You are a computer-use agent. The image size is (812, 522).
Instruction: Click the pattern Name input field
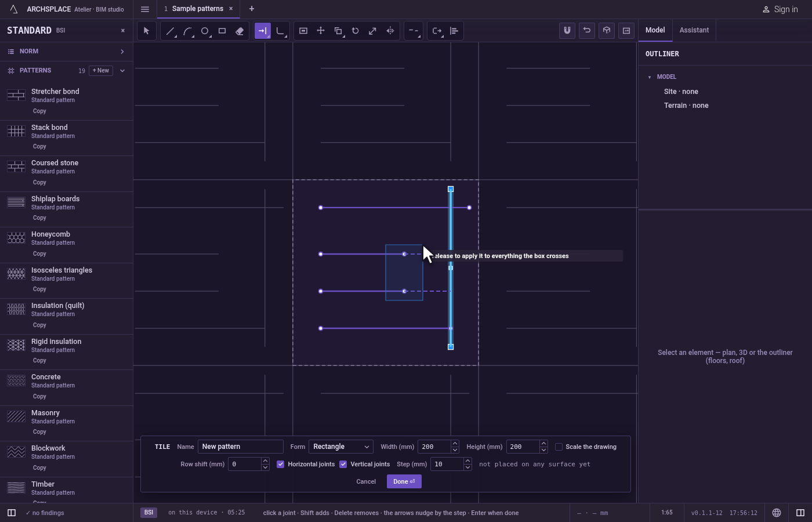pos(241,447)
